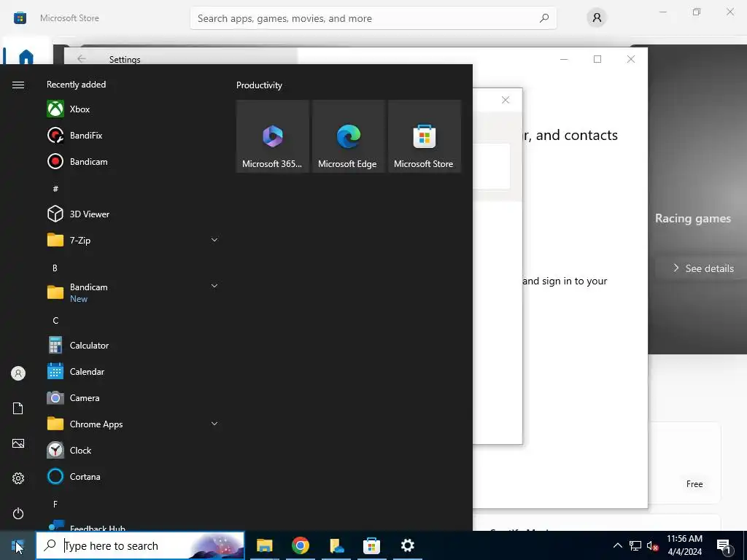
Task: Launch the Camera app
Action: (133, 397)
